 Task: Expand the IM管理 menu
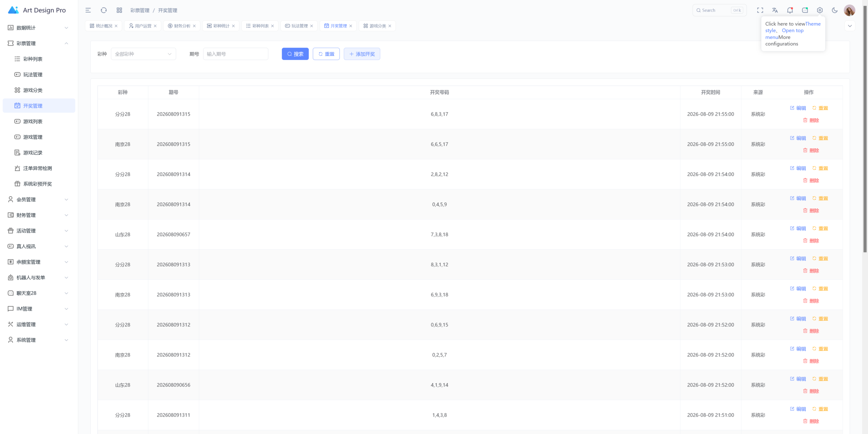point(39,309)
